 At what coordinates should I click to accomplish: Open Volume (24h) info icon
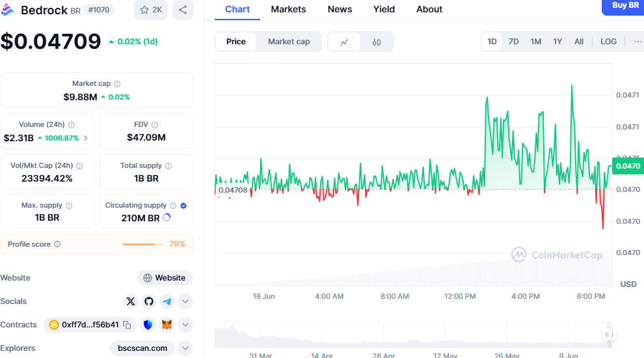[72, 124]
